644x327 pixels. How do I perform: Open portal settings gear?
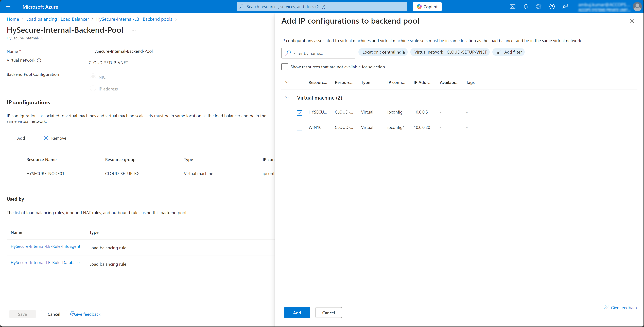[539, 7]
